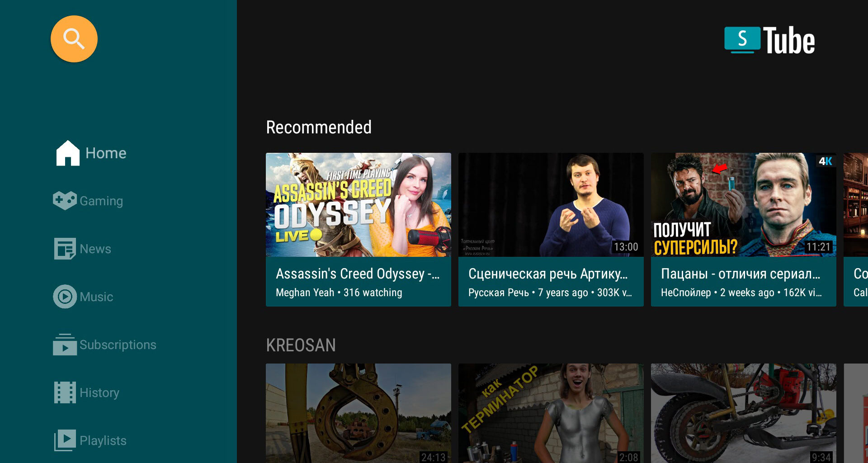Select the Assassin's Creed Odyssey video title
868x463 pixels.
coord(357,274)
